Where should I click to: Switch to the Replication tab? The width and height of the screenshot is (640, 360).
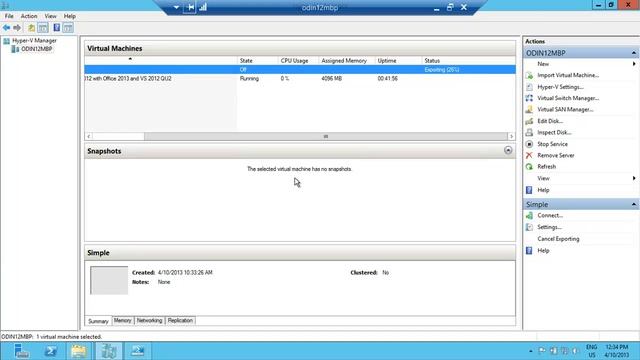point(180,320)
